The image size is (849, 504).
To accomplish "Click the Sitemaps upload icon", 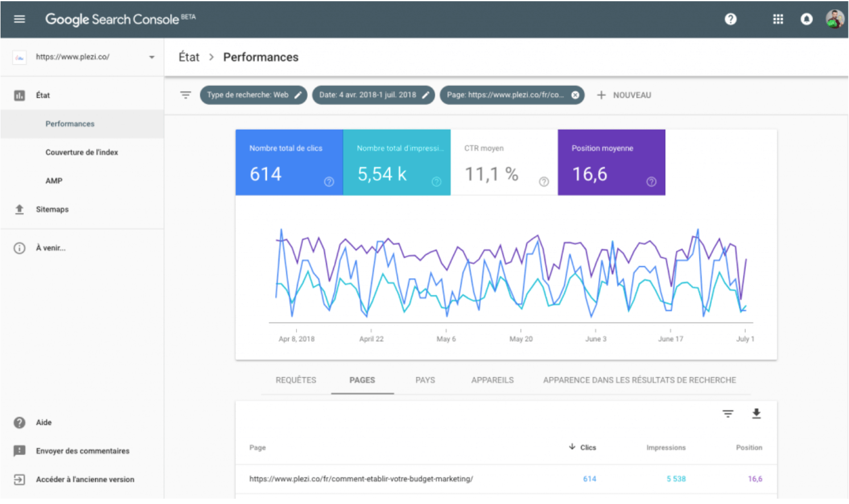I will coord(19,209).
